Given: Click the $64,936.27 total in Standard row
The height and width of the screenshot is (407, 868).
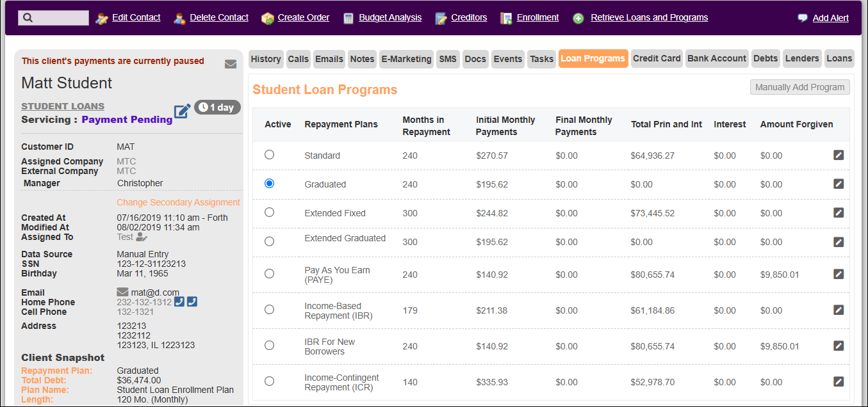Looking at the screenshot, I should click(653, 156).
